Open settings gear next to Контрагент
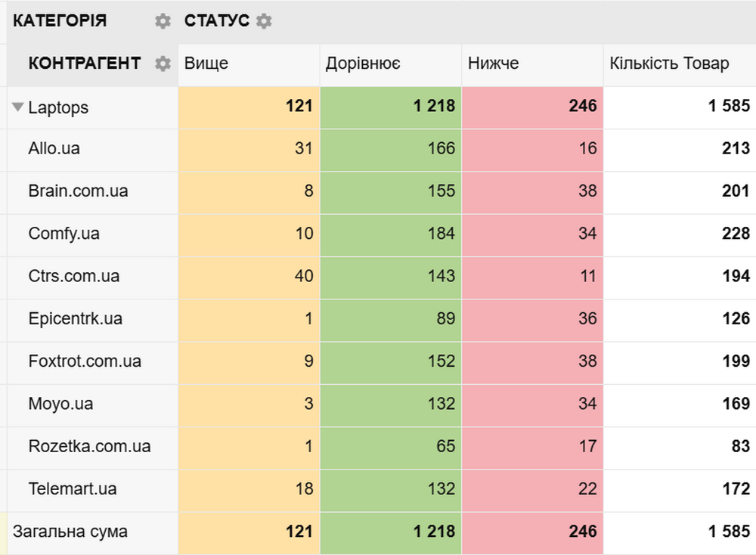This screenshot has height=555, width=756. pos(163,64)
